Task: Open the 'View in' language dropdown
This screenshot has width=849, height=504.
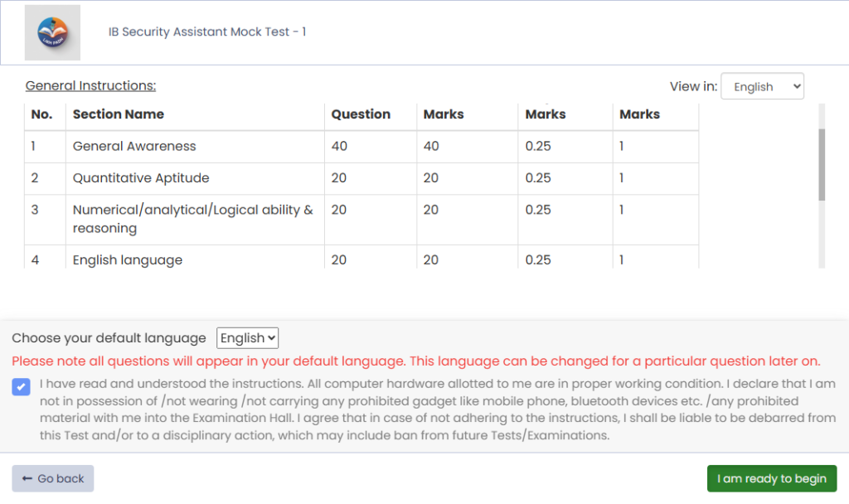Action: coord(762,86)
